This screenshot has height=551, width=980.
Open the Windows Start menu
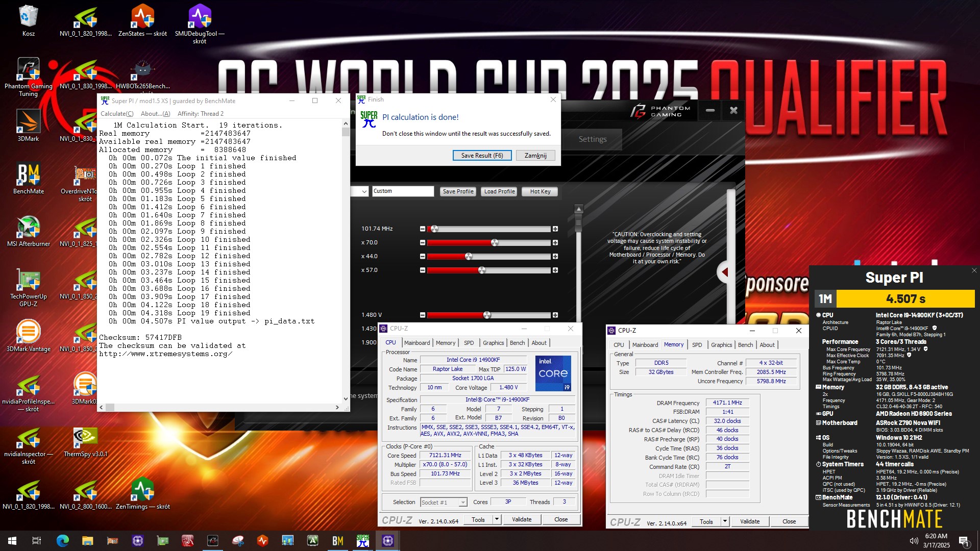[x=12, y=541]
